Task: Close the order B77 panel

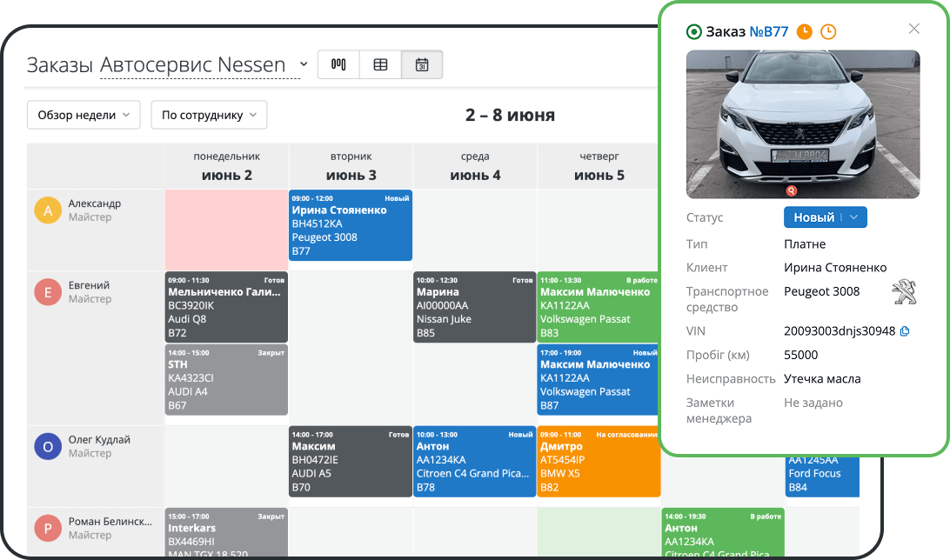Action: 913,29
